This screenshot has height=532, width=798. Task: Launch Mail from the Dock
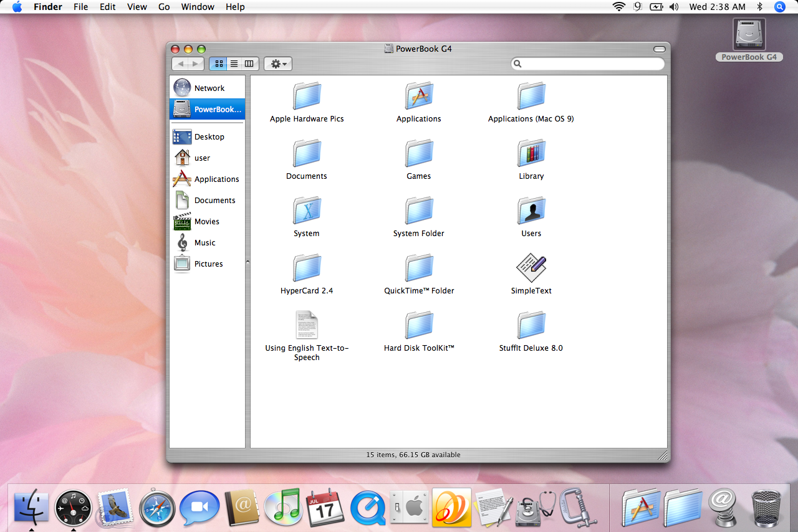coord(115,506)
